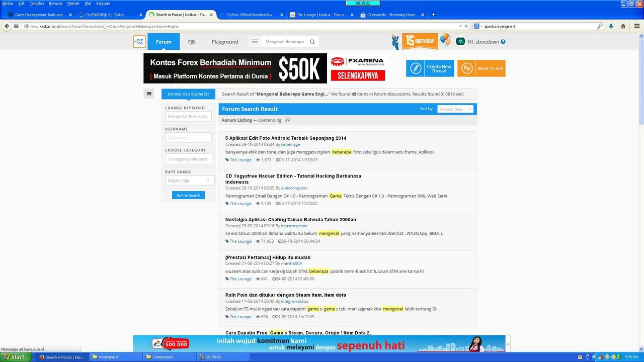Open user profile beastmachine
This screenshot has width=644, height=362.
click(294, 226)
